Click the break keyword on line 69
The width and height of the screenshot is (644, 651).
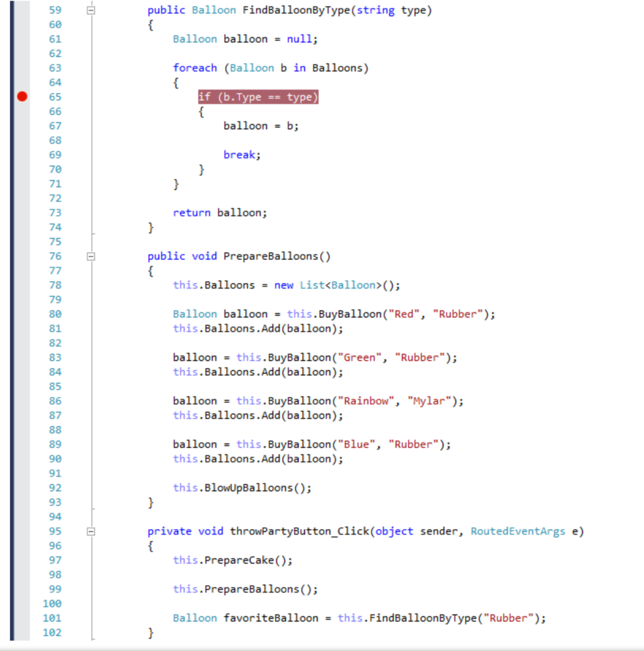click(238, 154)
